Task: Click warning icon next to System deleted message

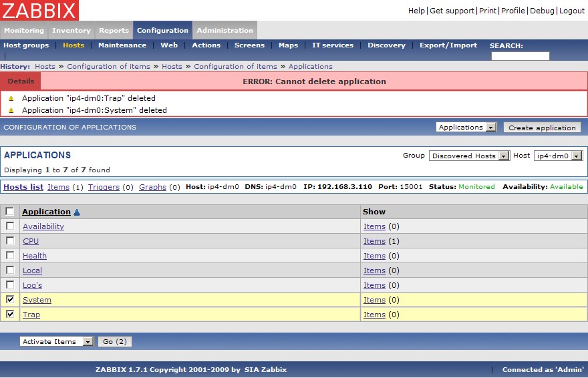Action: (11, 110)
